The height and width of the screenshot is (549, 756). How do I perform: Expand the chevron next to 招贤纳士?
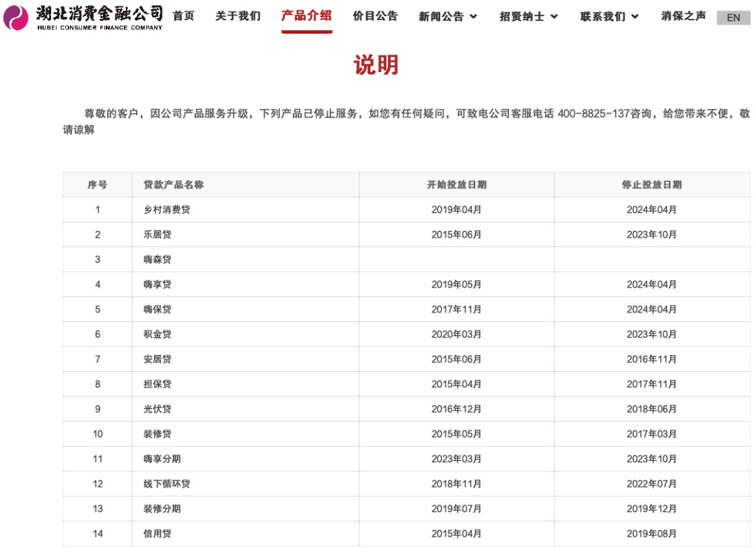pos(554,17)
